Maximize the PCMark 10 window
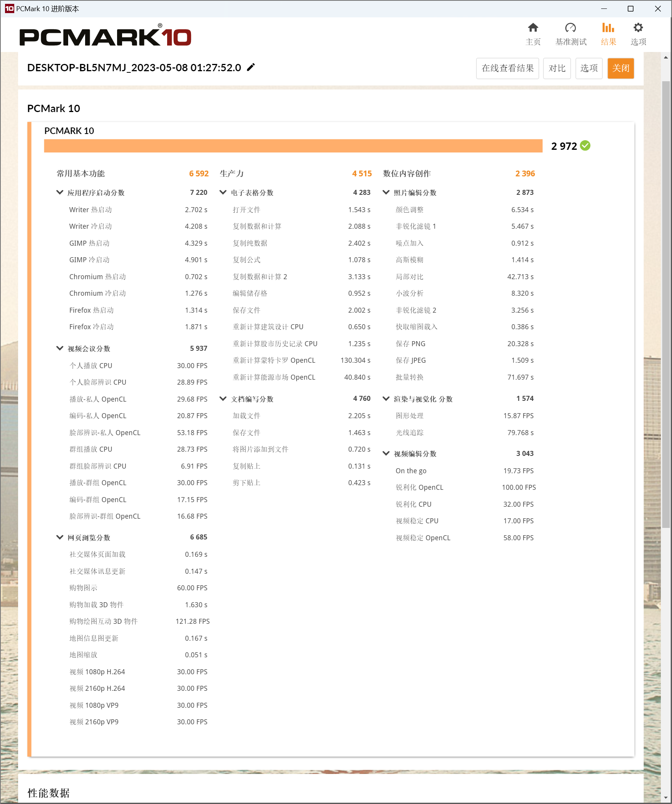672x804 pixels. [630, 8]
